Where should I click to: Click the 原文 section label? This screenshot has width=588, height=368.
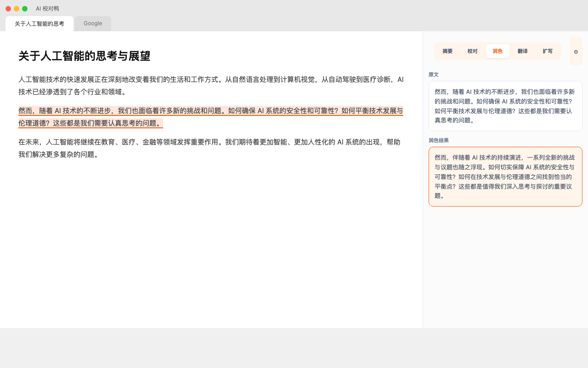[x=434, y=75]
